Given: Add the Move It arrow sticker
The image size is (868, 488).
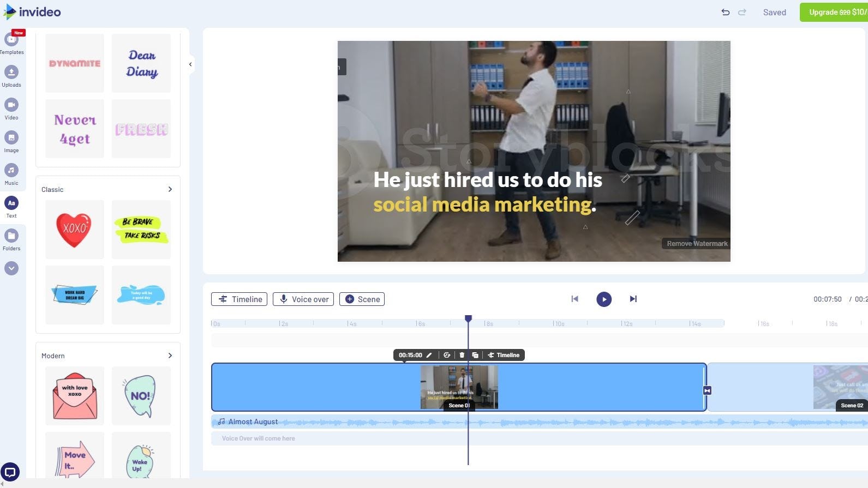Looking at the screenshot, I should pyautogui.click(x=75, y=455).
